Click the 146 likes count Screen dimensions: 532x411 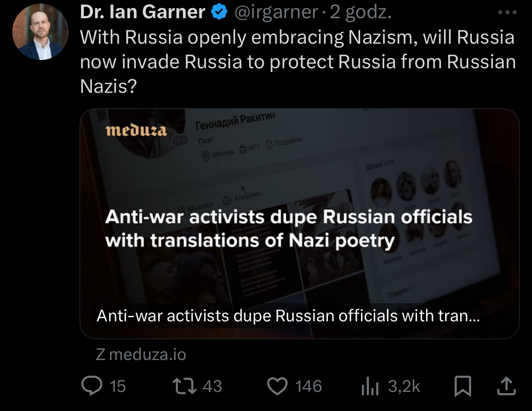308,386
